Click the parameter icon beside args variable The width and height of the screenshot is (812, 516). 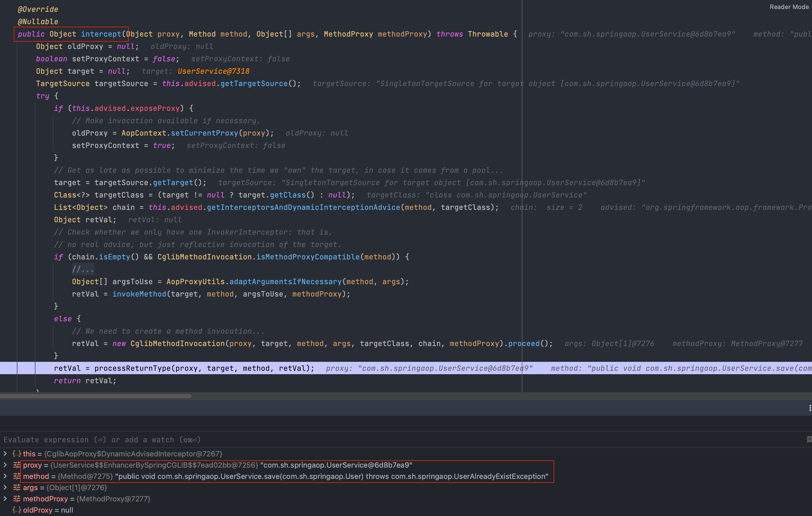point(17,487)
